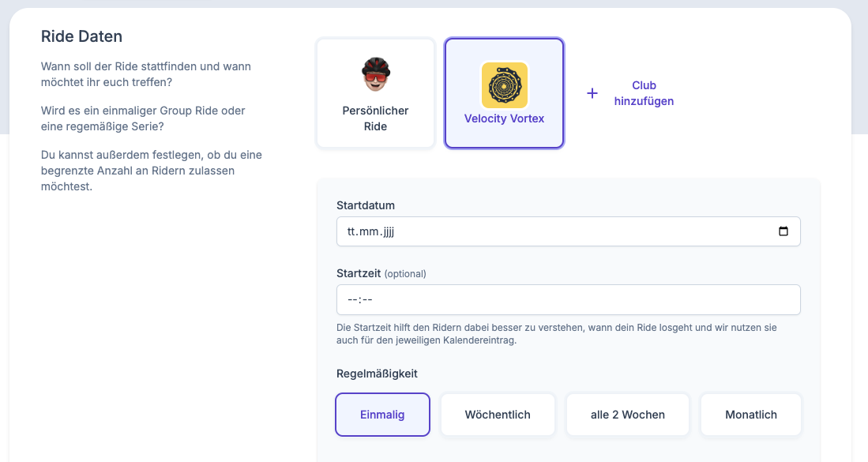The height and width of the screenshot is (462, 868).
Task: Select Einmalig as the Regelmäßigkeit
Action: tap(382, 415)
